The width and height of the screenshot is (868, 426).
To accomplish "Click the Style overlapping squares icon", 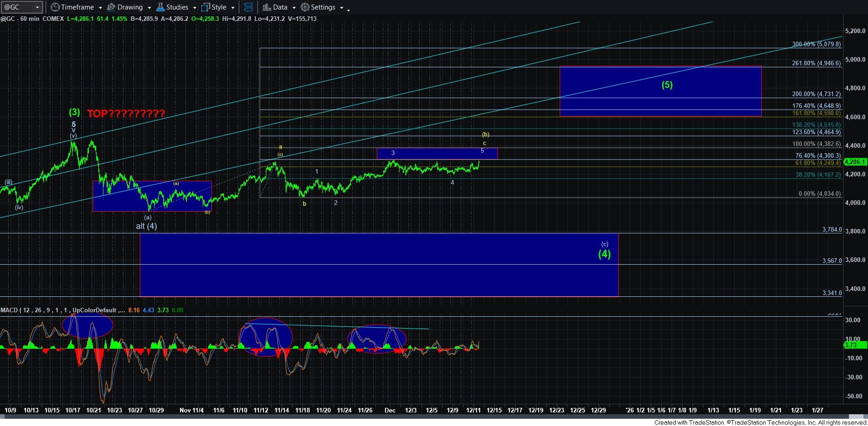I will point(206,7).
